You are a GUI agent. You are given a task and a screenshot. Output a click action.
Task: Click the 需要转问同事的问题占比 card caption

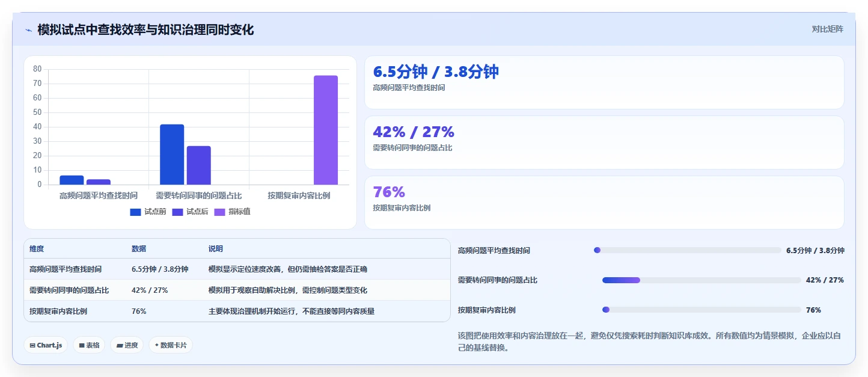pos(412,148)
